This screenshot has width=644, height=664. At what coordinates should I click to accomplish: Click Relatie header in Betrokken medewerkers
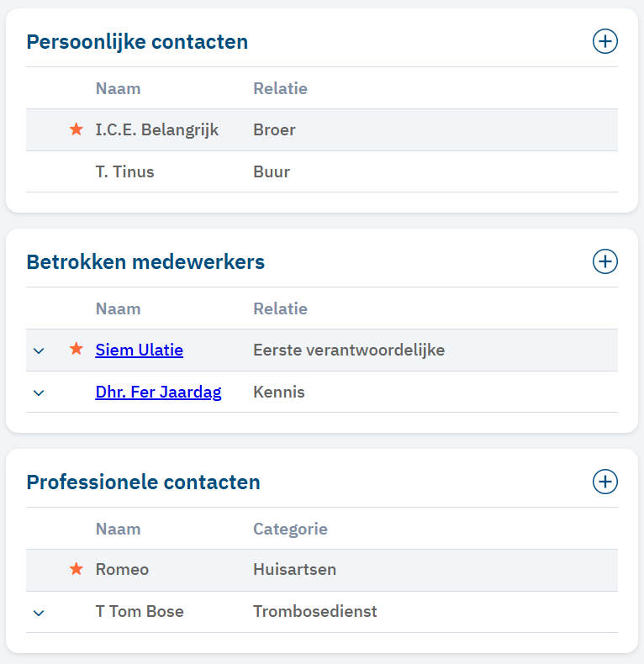(280, 308)
